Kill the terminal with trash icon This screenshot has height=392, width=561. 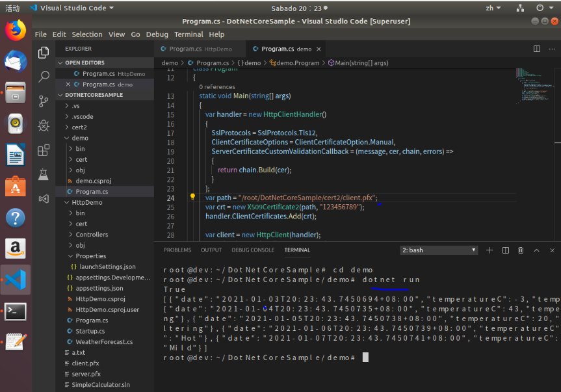521,250
